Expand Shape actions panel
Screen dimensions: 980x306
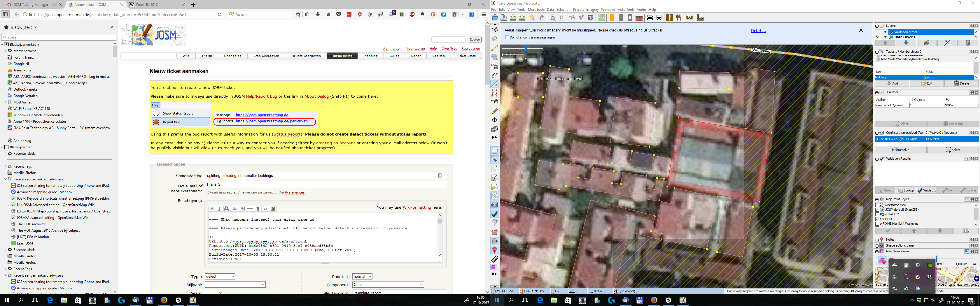pos(877,246)
